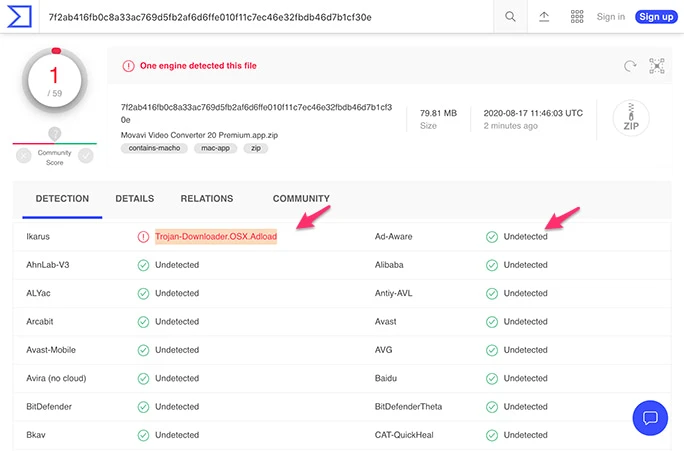684x451 pixels.
Task: Select the Avira (no cloud) engine name
Action: pos(56,379)
